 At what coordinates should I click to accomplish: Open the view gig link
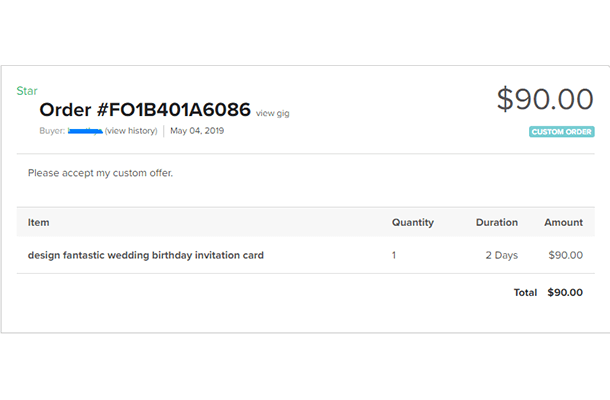[273, 113]
